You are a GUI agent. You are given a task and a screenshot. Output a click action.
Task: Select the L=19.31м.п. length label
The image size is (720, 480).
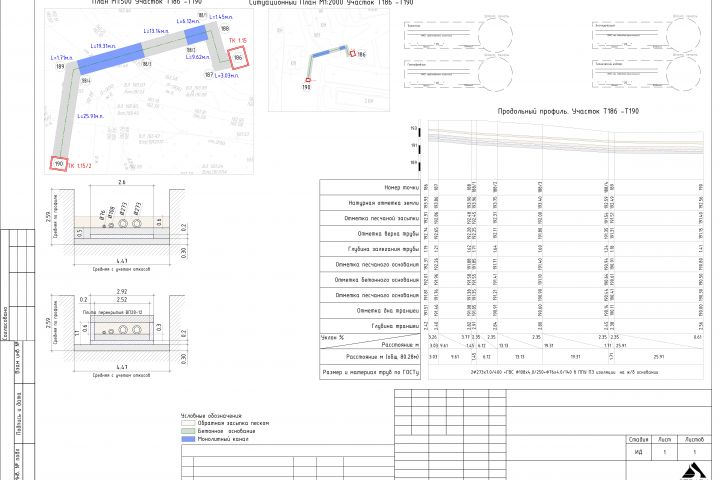pyautogui.click(x=103, y=46)
